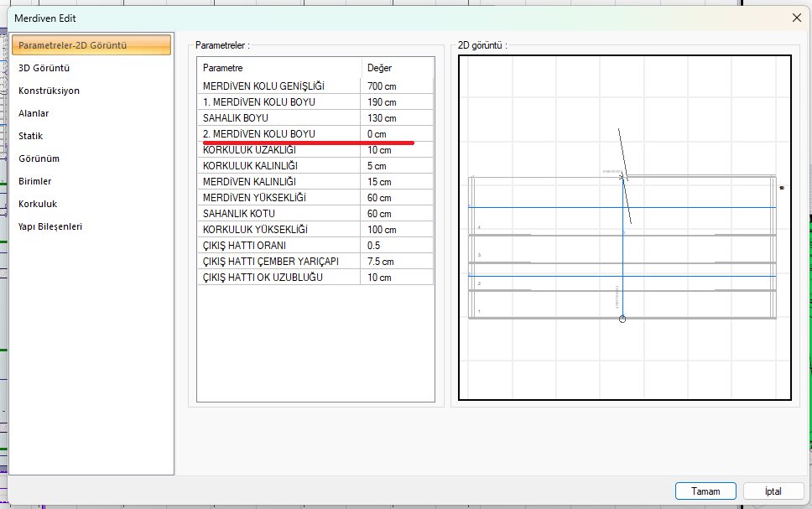Screen dimensions: 812x509
Task: Select the 700 cm value cell
Action: (x=397, y=86)
